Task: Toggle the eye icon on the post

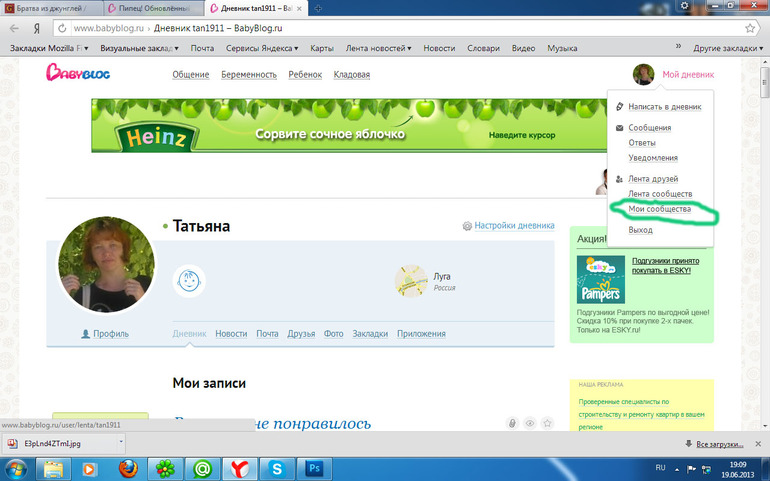Action: [x=529, y=423]
